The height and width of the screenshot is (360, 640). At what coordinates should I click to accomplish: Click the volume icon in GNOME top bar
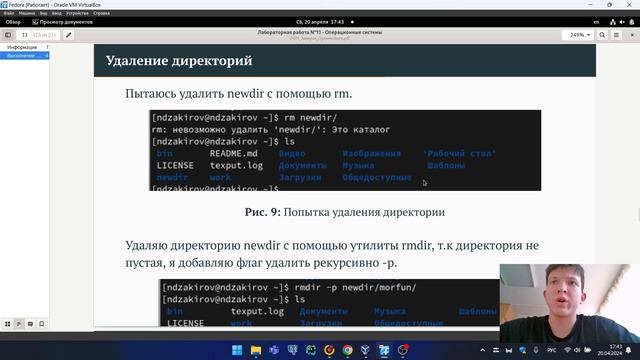(622, 22)
